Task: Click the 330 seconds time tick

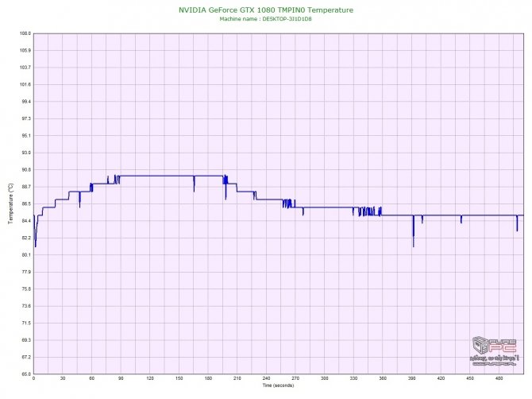Action: (x=353, y=378)
